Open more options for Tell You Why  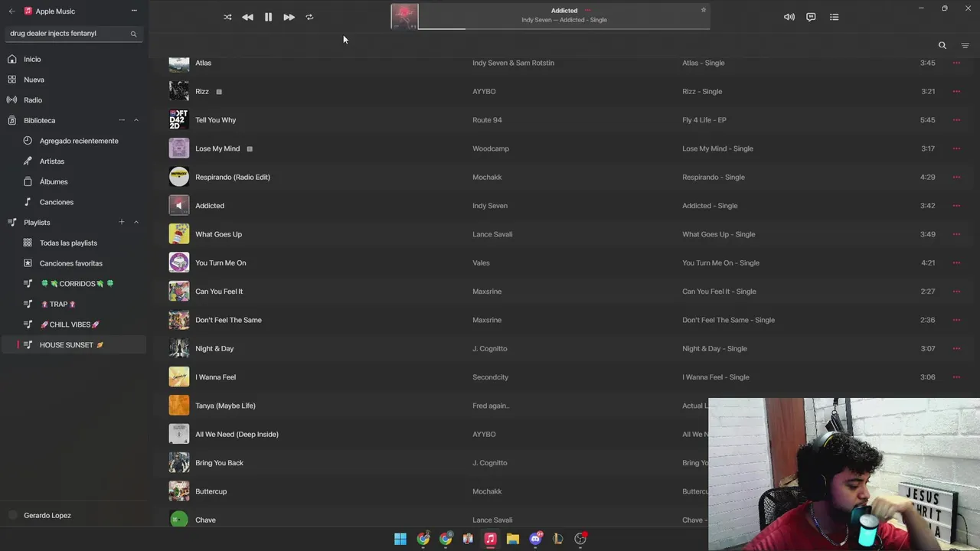pos(956,120)
